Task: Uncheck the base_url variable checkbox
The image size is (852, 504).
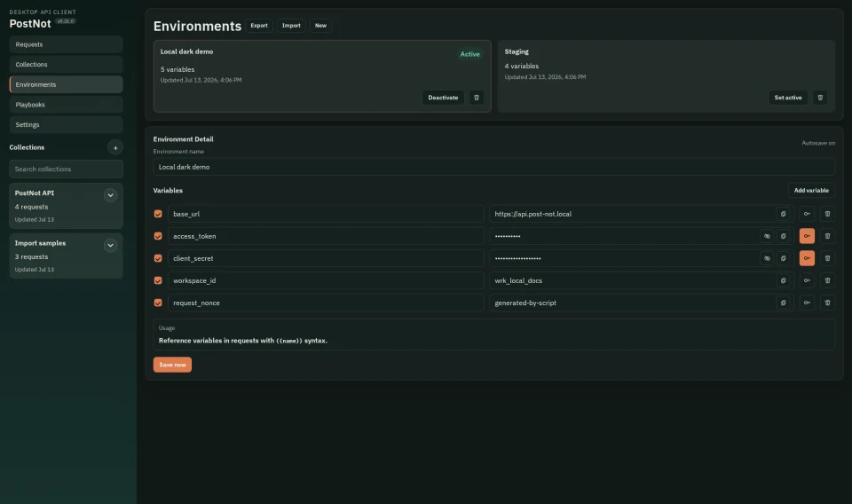Action: [158, 214]
